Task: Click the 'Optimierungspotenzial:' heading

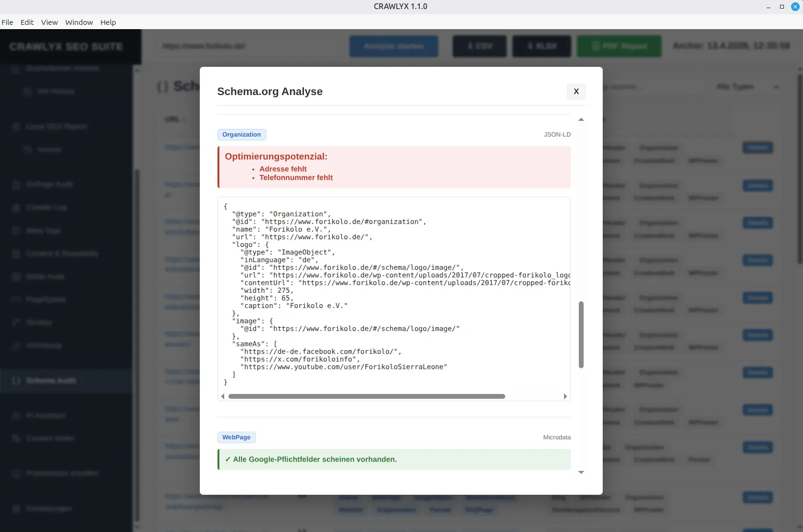Action: coord(276,157)
